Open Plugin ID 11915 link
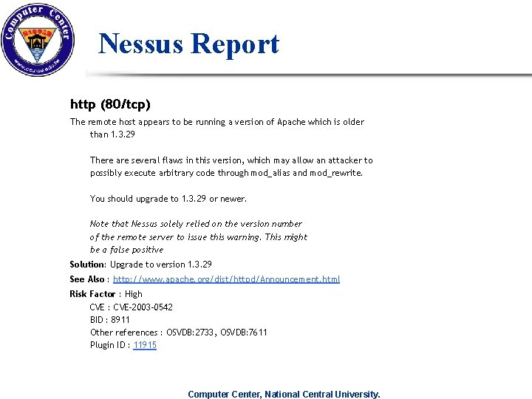532x399 pixels. [x=145, y=345]
